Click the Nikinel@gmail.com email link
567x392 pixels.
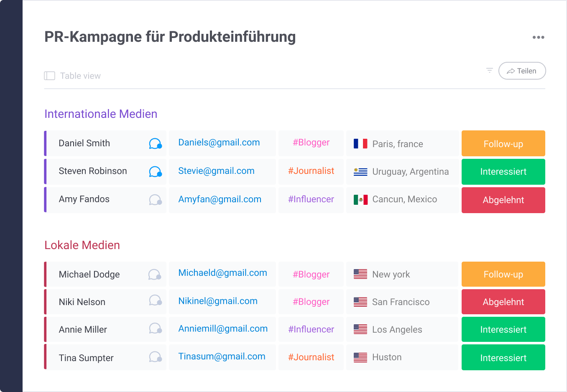click(x=218, y=301)
